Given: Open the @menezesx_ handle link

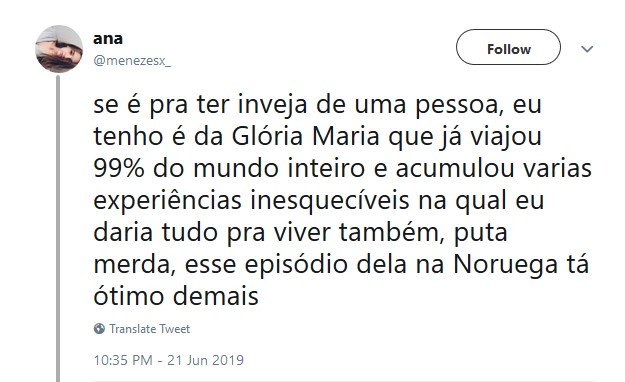Looking at the screenshot, I should pyautogui.click(x=132, y=61).
